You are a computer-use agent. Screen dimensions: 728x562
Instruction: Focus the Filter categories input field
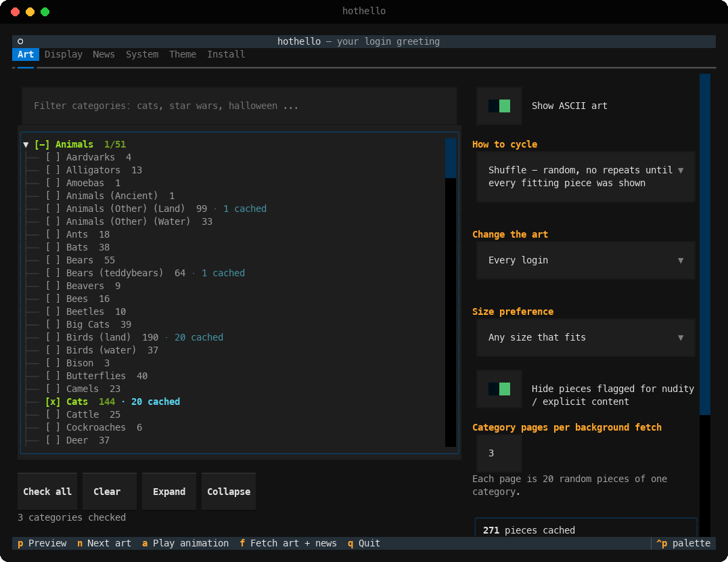pos(239,106)
